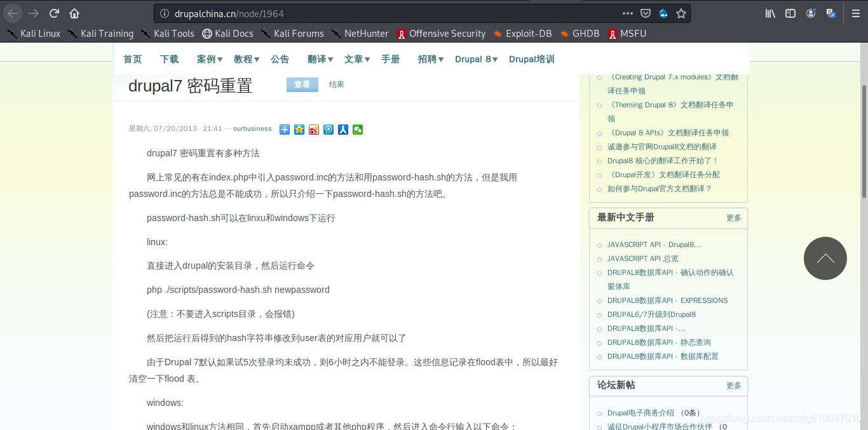This screenshot has height=430, width=868.
Task: Open the browser home page
Action: point(74,13)
